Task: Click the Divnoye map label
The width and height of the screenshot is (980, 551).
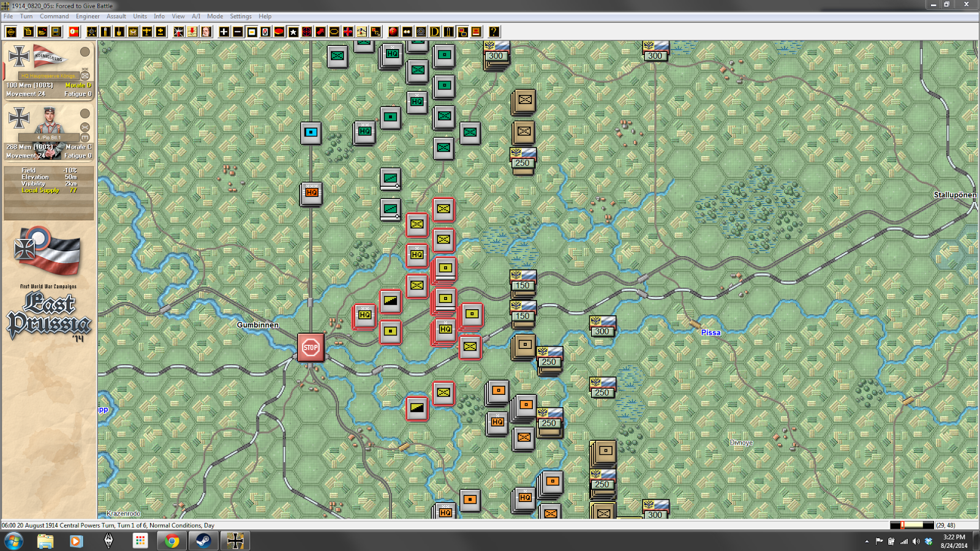Action: pos(741,443)
